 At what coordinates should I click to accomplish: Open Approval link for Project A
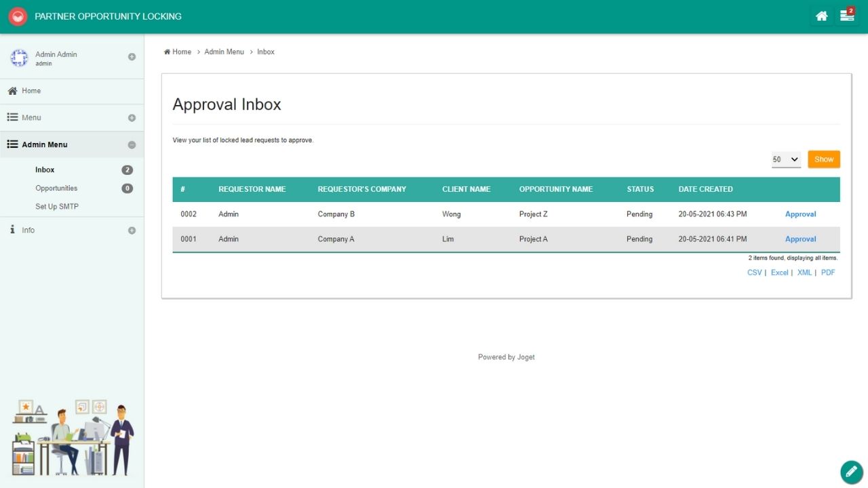[x=800, y=239]
